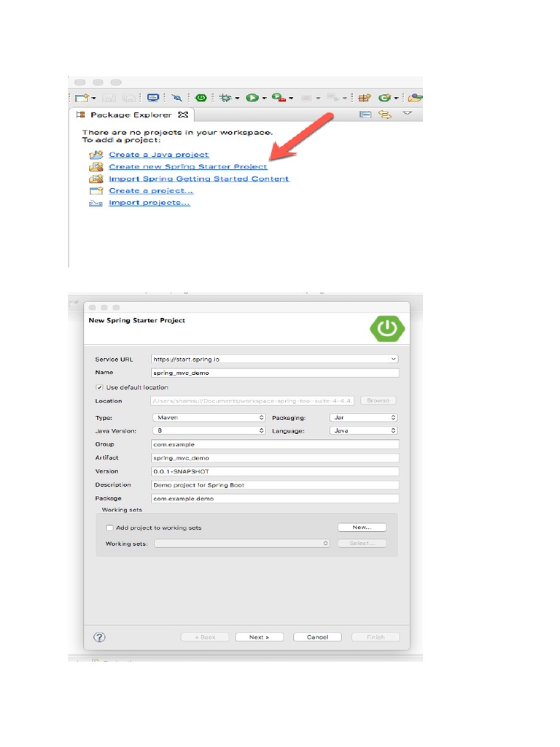Open the Java Version dropdown showing 8
The width and height of the screenshot is (560, 747).
(209, 430)
